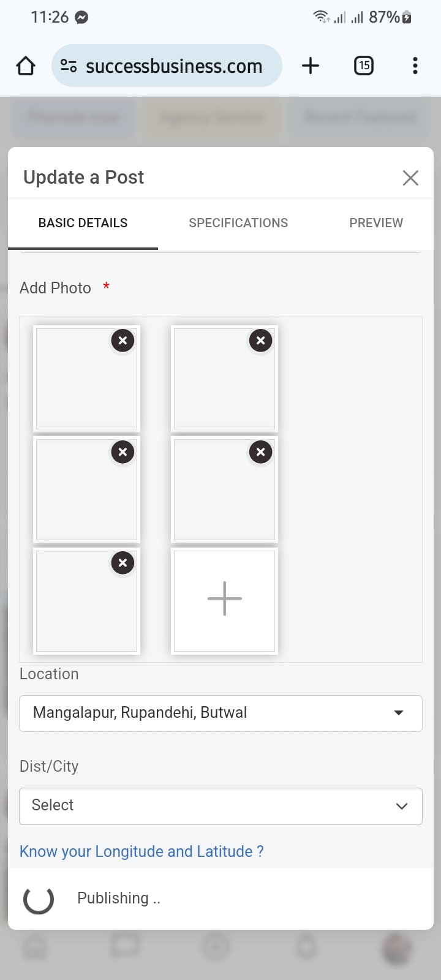
Task: Close the Update a Post dialog
Action: [x=410, y=178]
